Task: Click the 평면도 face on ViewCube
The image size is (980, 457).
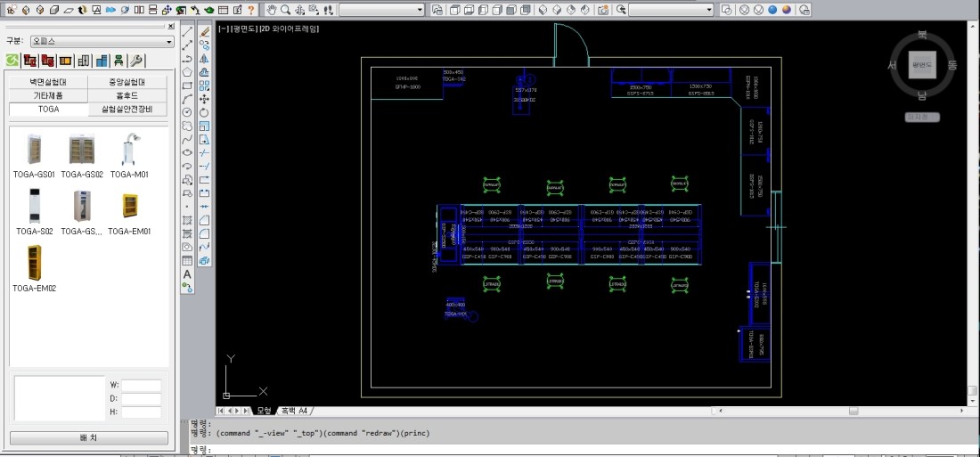Action: (x=922, y=65)
